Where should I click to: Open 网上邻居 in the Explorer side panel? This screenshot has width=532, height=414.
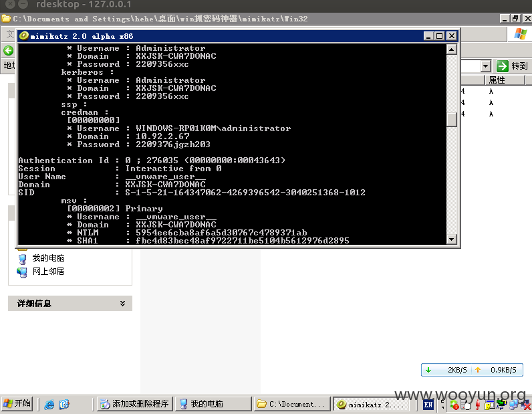point(49,272)
